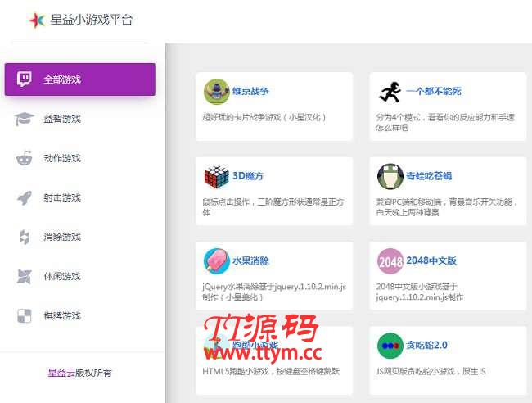Click the robot face icon for 动作游戏
Image resolution: width=532 pixels, height=403 pixels.
tap(24, 158)
